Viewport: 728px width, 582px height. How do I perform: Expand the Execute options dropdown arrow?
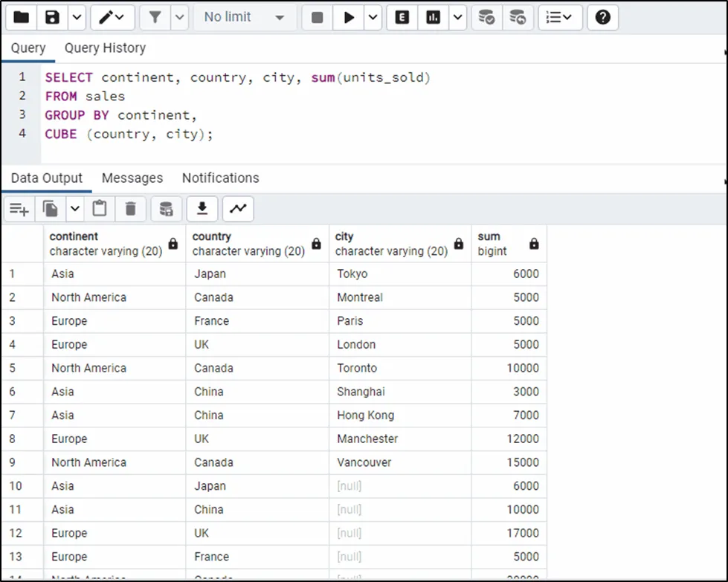(x=372, y=17)
